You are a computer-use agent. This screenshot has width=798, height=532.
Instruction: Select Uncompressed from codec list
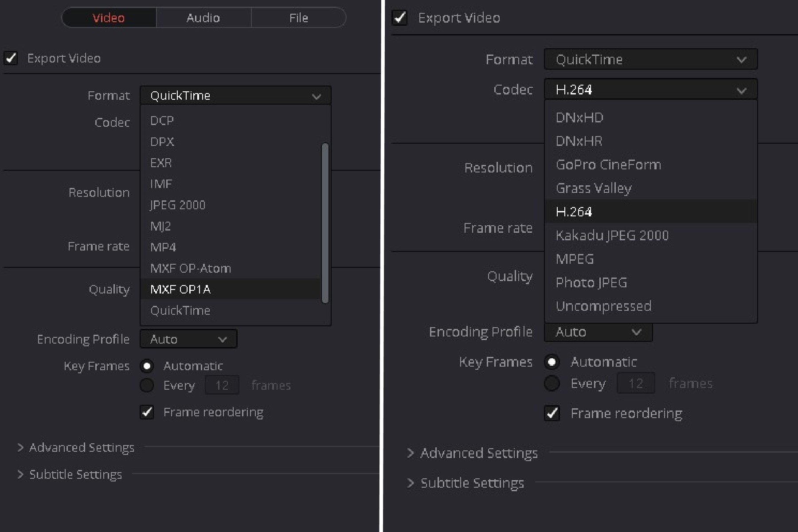[603, 306]
